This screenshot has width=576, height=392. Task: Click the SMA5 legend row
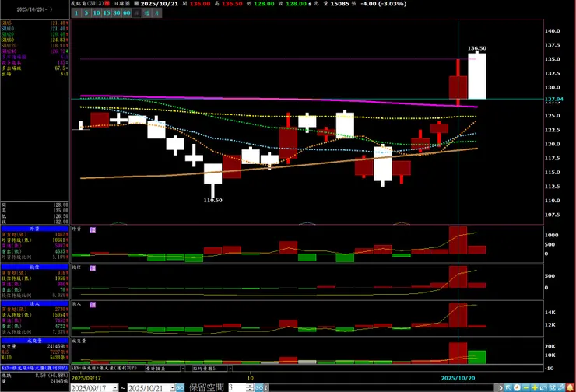pyautogui.click(x=34, y=23)
